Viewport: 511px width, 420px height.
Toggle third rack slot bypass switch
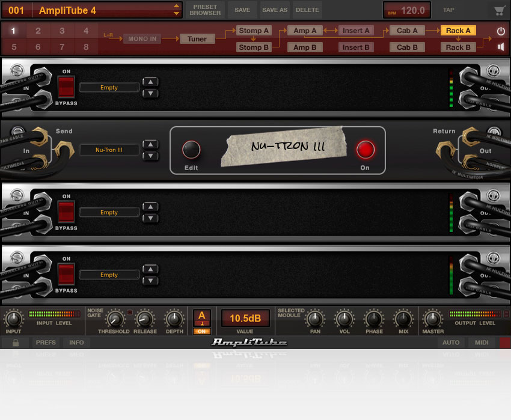[x=66, y=212]
